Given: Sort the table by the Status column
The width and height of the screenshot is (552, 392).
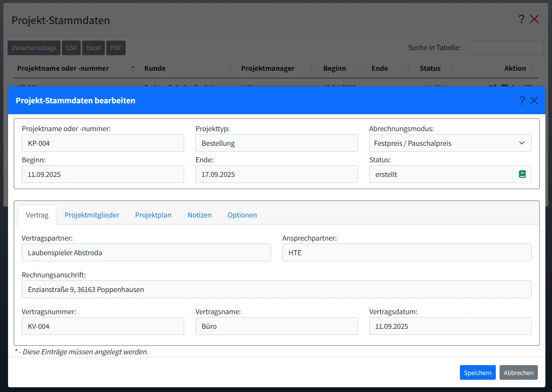Looking at the screenshot, I should (430, 68).
